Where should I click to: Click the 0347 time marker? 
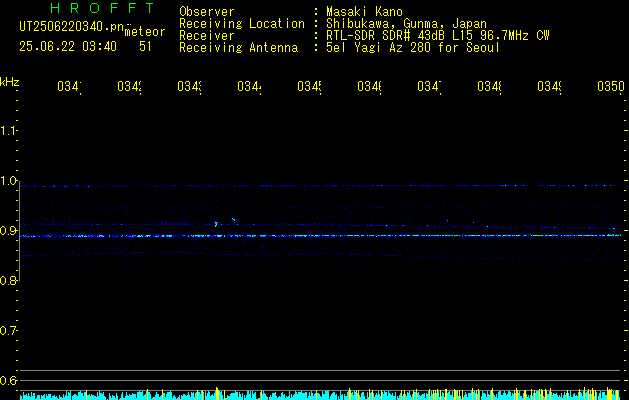tap(429, 87)
